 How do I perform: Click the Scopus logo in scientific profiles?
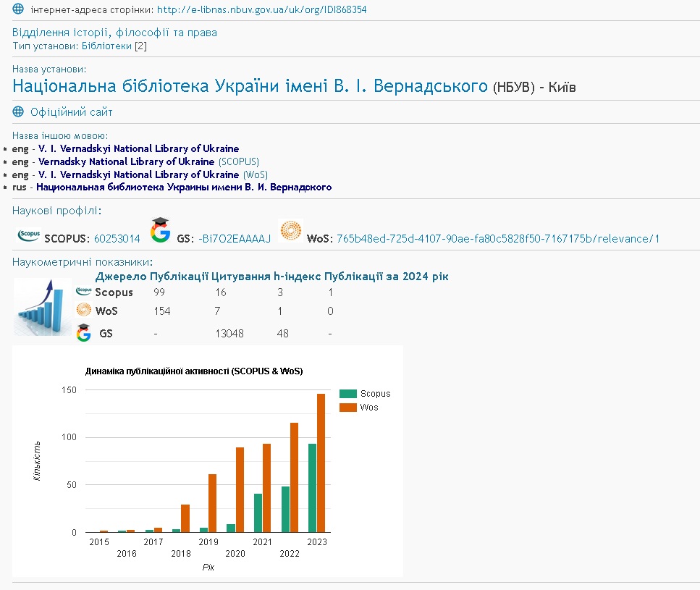tap(28, 235)
